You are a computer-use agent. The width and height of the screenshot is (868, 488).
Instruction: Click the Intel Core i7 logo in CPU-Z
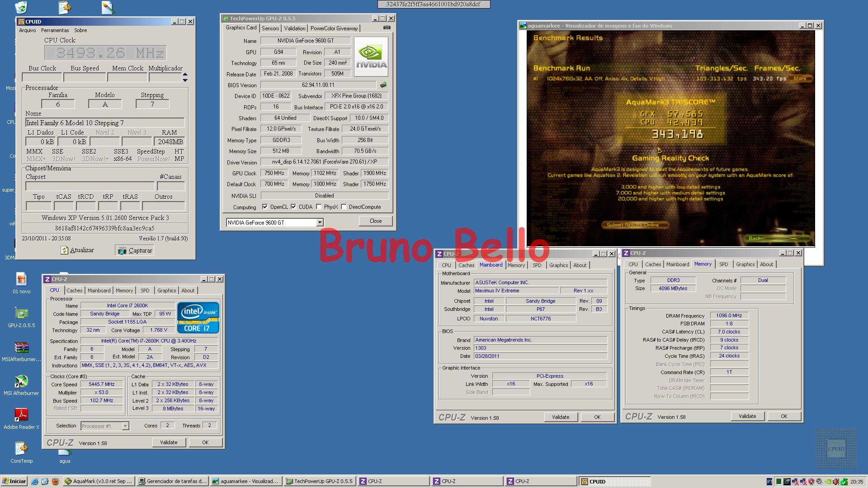[x=198, y=317]
